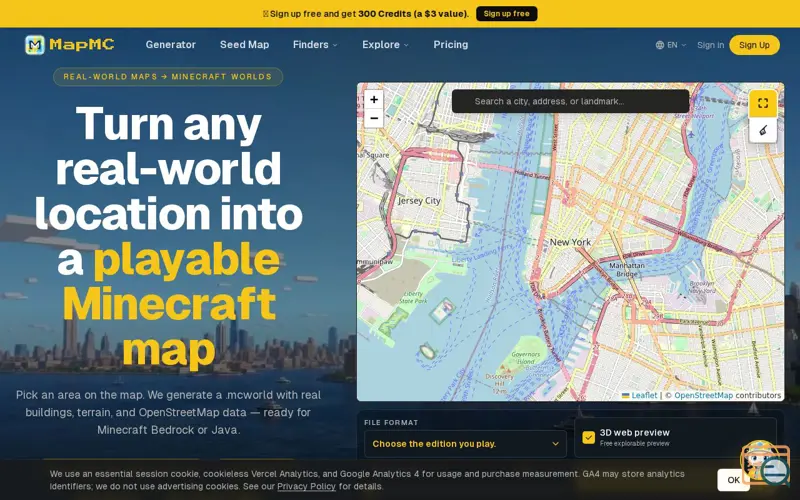Image resolution: width=800 pixels, height=500 pixels.
Task: Open the Seed Map page
Action: tap(244, 45)
